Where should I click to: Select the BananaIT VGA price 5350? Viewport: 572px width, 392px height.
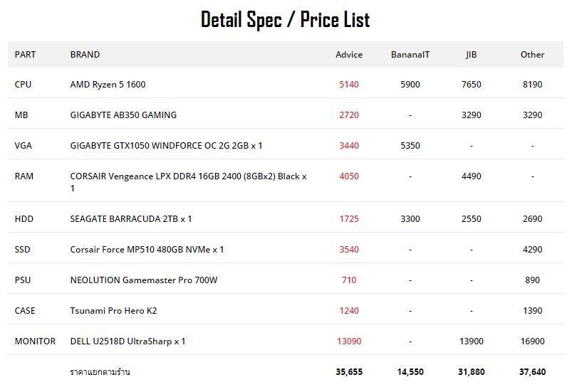[410, 146]
